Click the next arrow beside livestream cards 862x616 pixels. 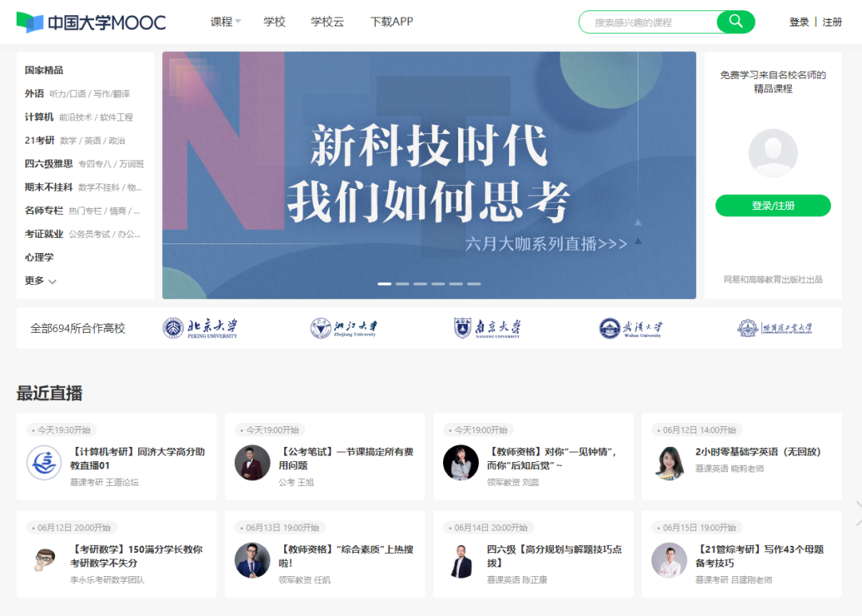858,513
